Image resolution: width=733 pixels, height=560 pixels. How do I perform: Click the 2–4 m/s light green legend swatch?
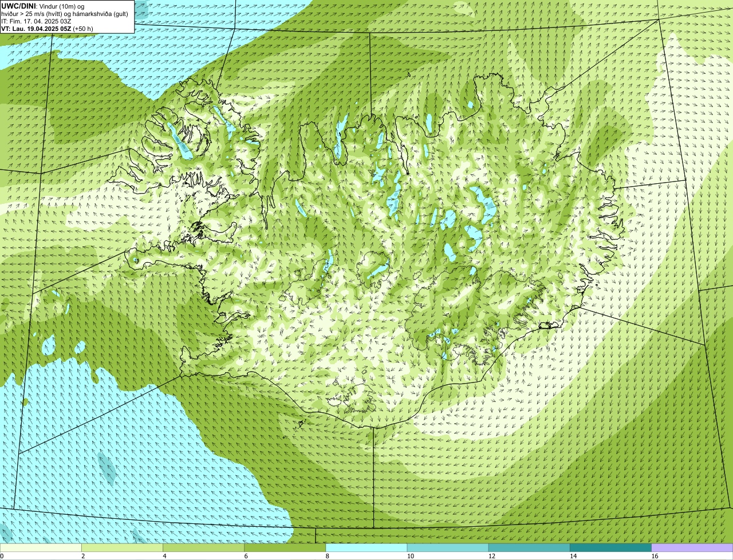(x=122, y=548)
